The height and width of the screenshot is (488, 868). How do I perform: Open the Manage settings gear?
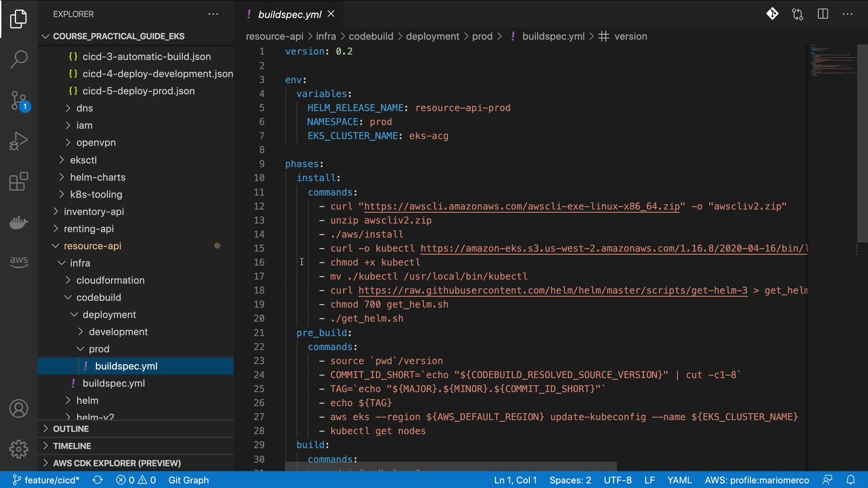coord(19,449)
